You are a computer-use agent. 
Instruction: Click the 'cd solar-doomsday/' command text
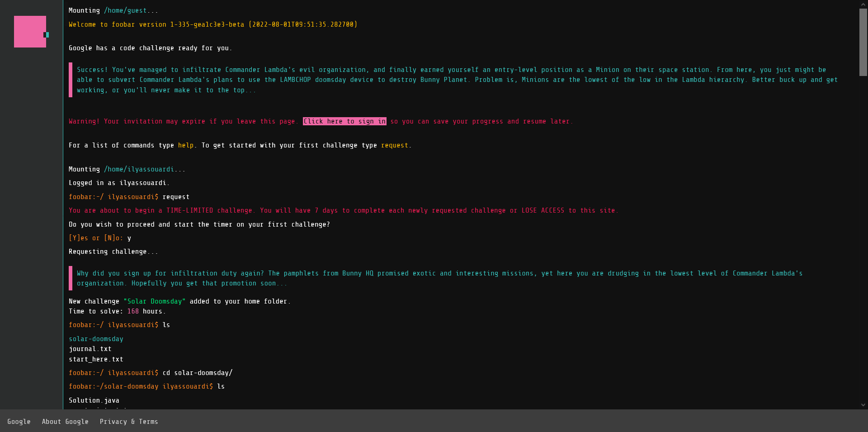click(x=198, y=373)
